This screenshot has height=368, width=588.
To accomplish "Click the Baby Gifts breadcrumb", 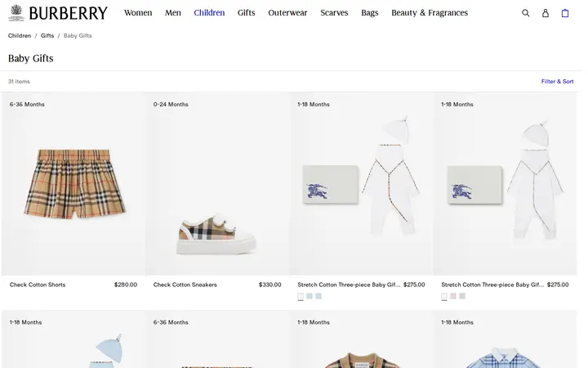I will [x=78, y=36].
